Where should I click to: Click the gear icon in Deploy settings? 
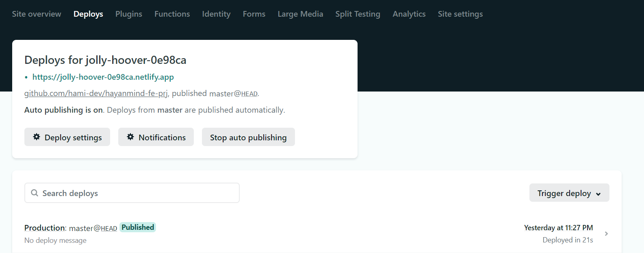coord(37,137)
